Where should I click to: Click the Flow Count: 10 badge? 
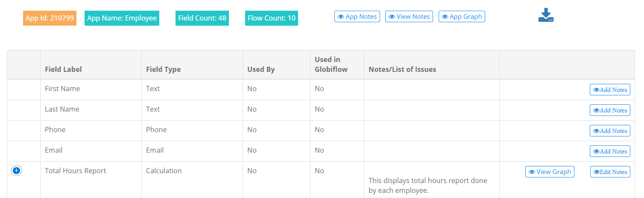click(x=272, y=18)
